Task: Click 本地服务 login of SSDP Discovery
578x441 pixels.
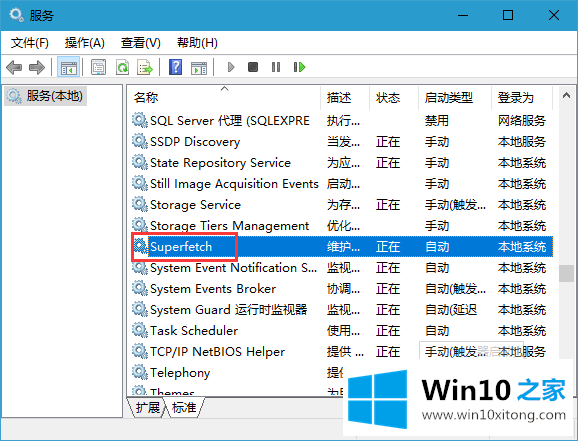Action: tap(522, 142)
